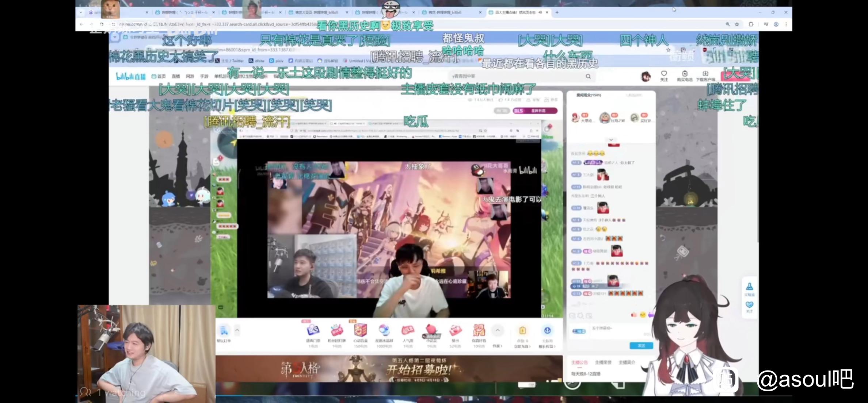Image resolution: width=868 pixels, height=403 pixels.
Task: Open the browser tab search dropdown arrow
Action: 81,12
